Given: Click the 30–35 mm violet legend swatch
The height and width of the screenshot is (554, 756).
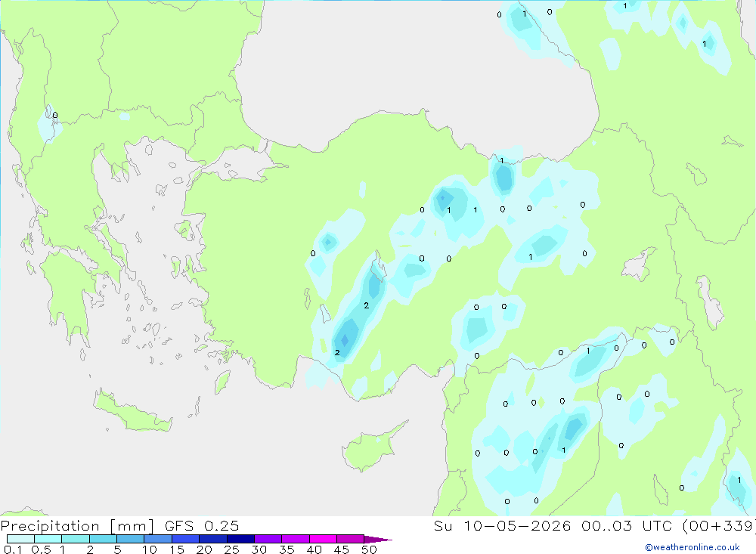Looking at the screenshot, I should pos(268,539).
